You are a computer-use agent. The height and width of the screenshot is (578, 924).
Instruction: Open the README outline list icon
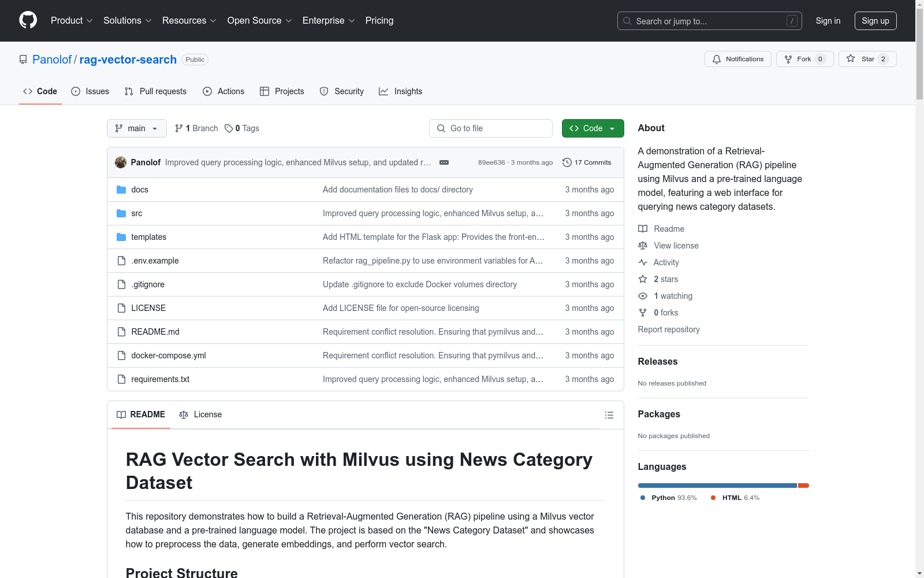tap(609, 415)
